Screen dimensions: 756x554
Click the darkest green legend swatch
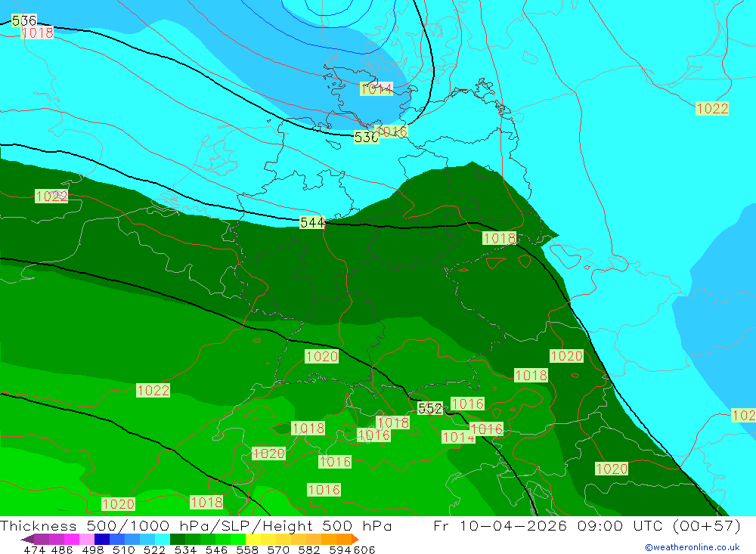click(178, 539)
